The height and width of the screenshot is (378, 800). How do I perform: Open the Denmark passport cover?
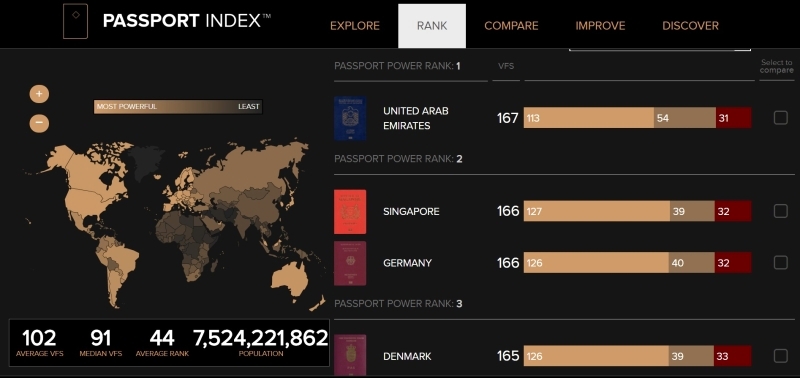(350, 356)
